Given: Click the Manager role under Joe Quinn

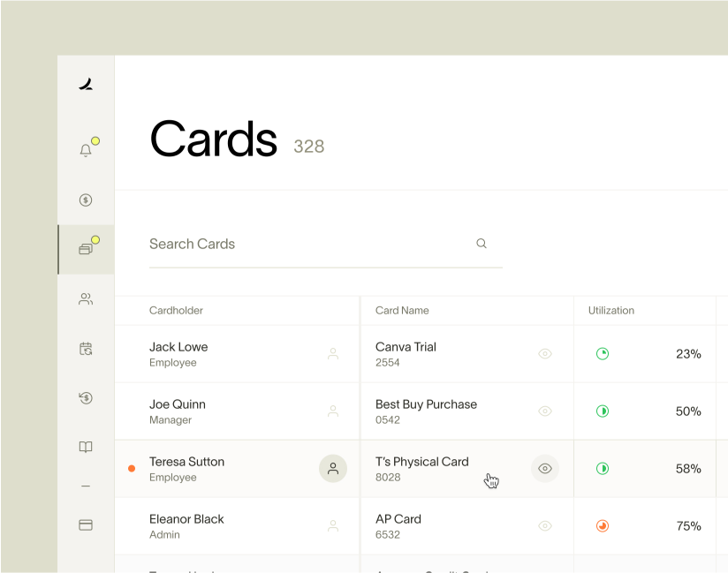Looking at the screenshot, I should click(171, 420).
